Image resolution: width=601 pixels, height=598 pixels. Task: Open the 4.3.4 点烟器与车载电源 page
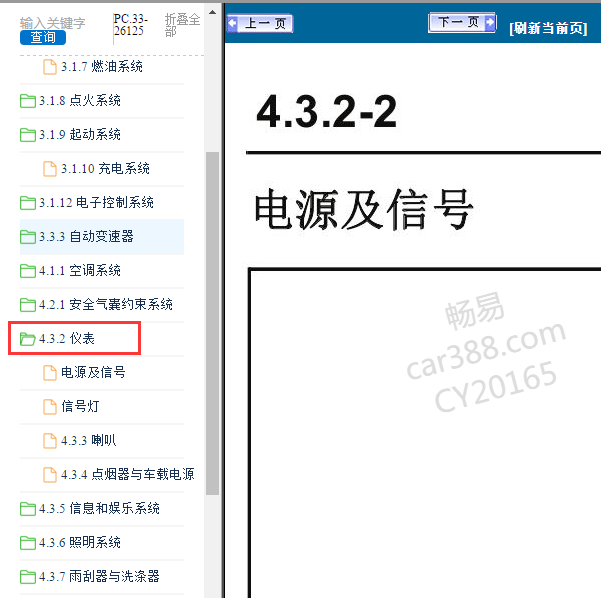pyautogui.click(x=128, y=475)
